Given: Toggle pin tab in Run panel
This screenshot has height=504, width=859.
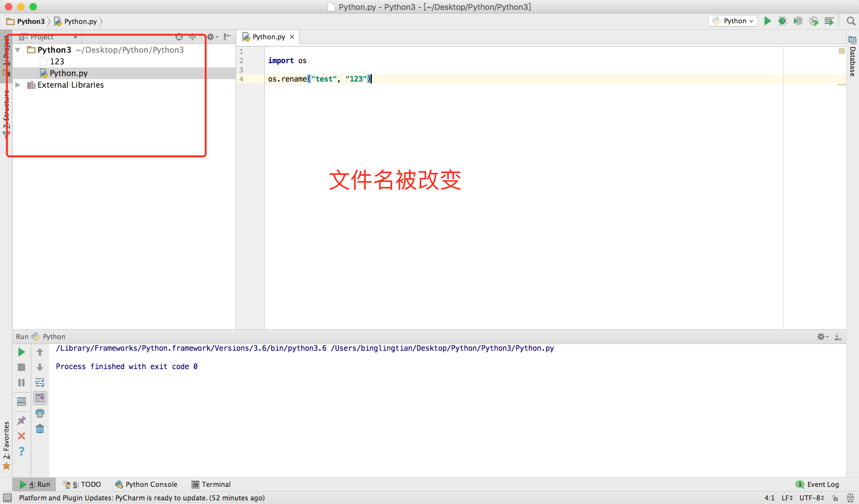Looking at the screenshot, I should 21,421.
